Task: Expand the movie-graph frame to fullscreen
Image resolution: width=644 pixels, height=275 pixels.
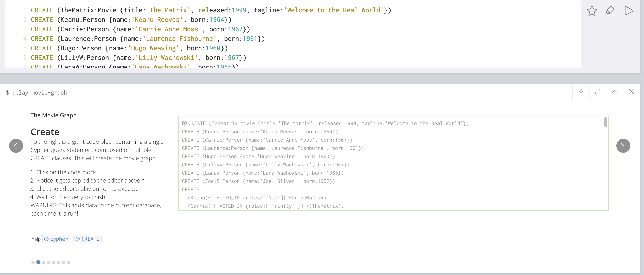Action: [598, 92]
